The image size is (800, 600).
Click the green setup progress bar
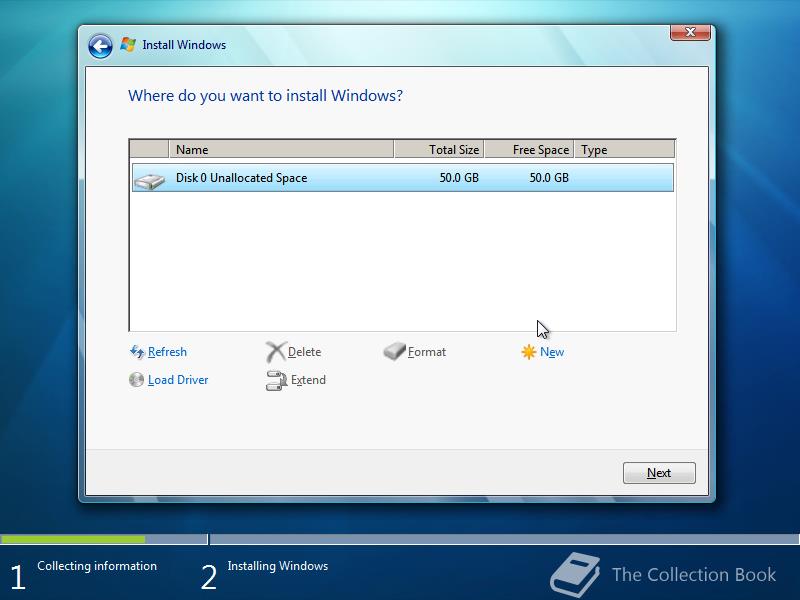click(x=72, y=539)
